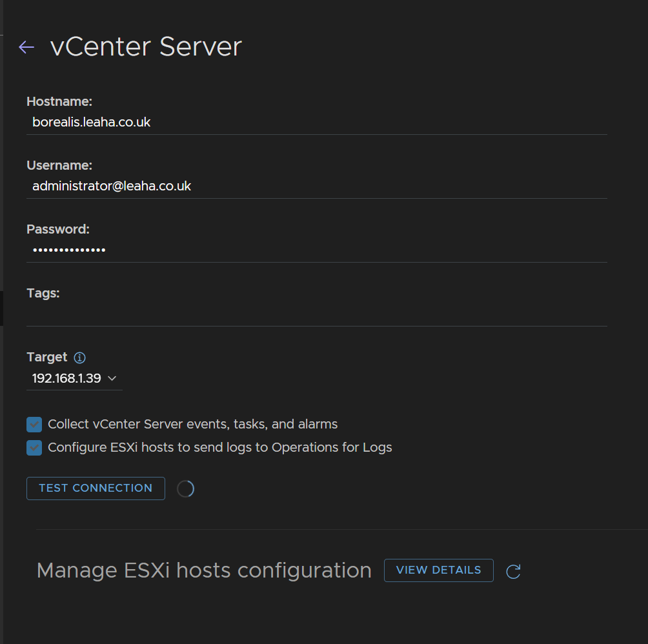Screen dimensions: 648x644
Task: Edit the Hostname field borealis.leaha.co.uk
Action: point(316,122)
